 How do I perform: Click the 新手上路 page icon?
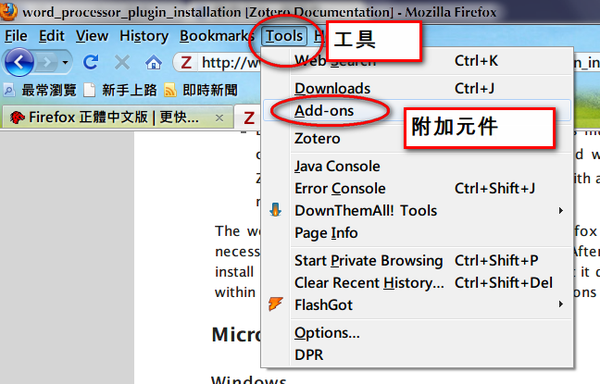[x=89, y=90]
